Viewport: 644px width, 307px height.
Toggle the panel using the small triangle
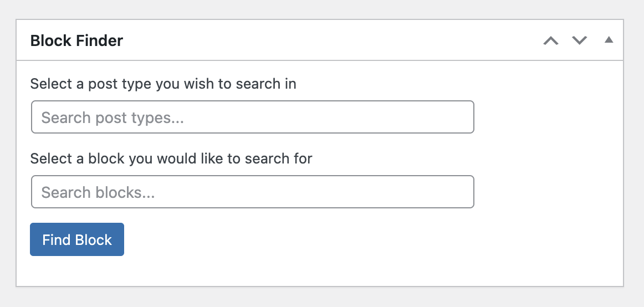pyautogui.click(x=609, y=40)
